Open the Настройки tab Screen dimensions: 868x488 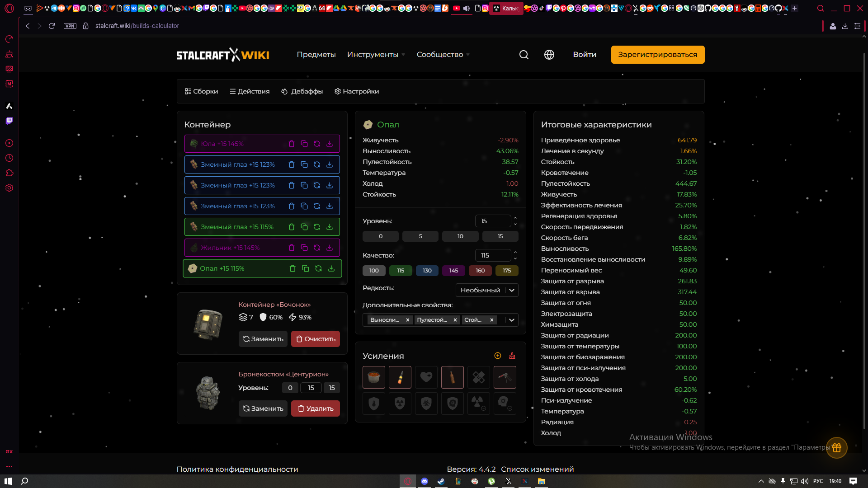pos(356,91)
